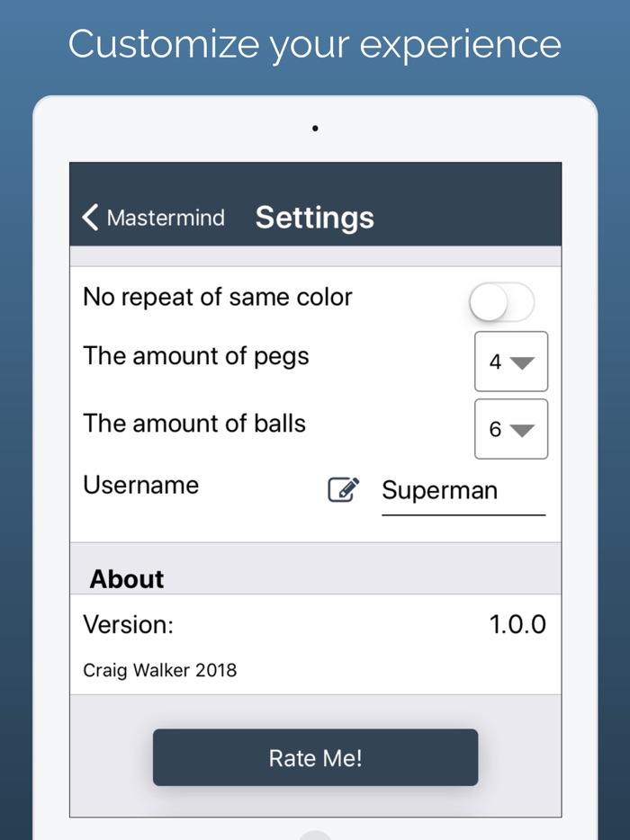Click the "Customize your experience" heading
Screen dimensions: 630x840
pos(315,44)
